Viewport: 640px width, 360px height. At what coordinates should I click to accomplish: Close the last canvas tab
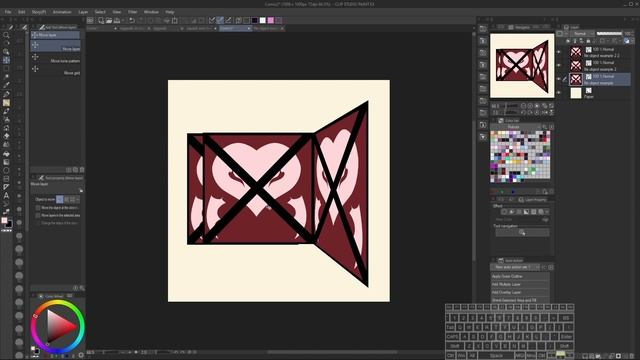pyautogui.click(x=282, y=29)
